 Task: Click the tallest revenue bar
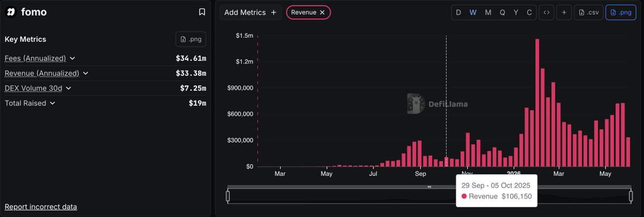click(537, 103)
